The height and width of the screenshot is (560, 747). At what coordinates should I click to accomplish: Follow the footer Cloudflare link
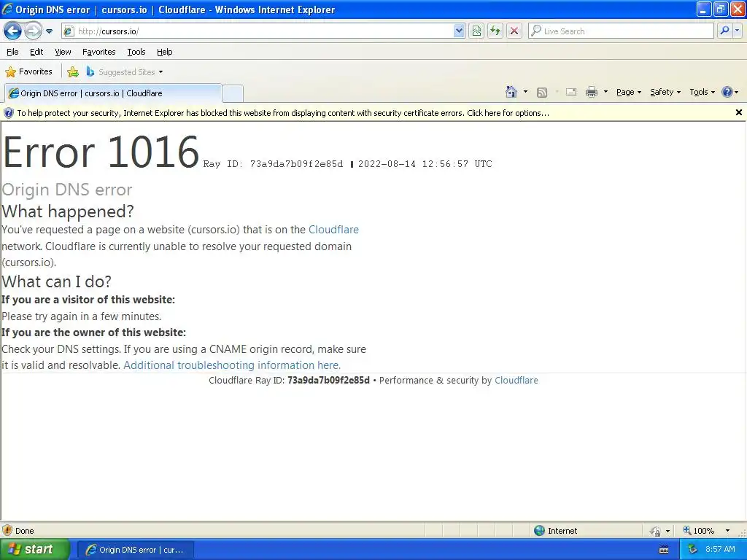(516, 381)
